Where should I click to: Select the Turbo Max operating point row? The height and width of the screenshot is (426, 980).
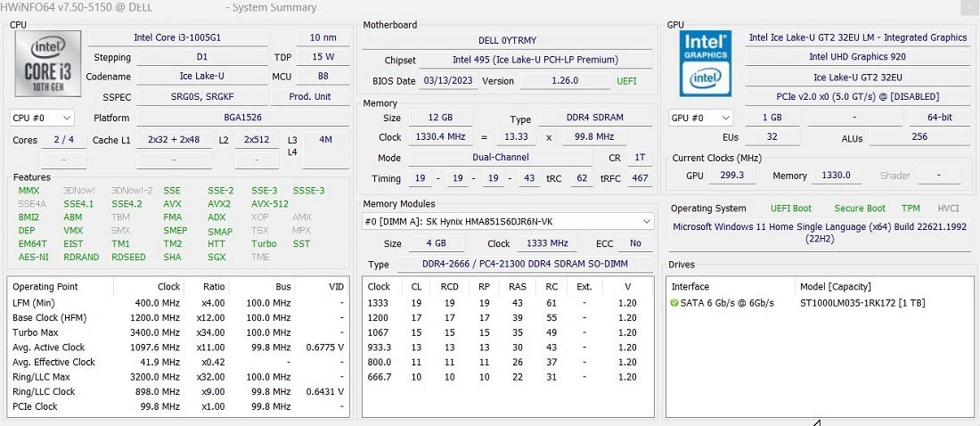[178, 332]
